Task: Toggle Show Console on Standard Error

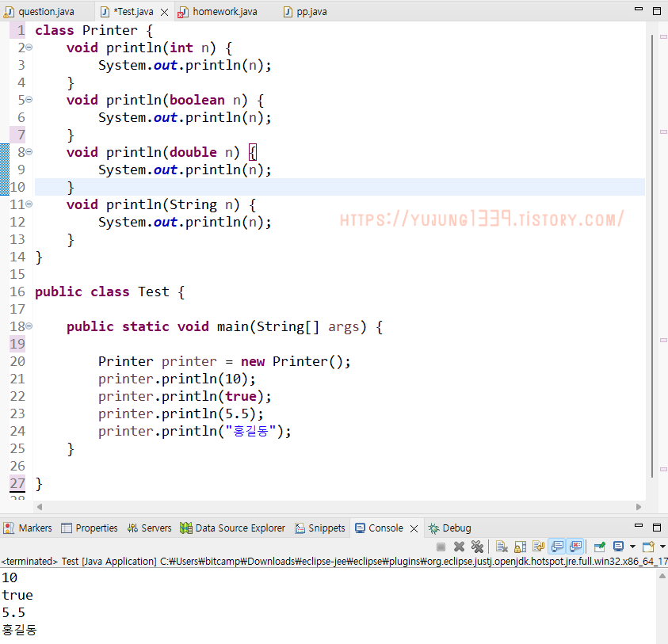Action: (x=575, y=547)
